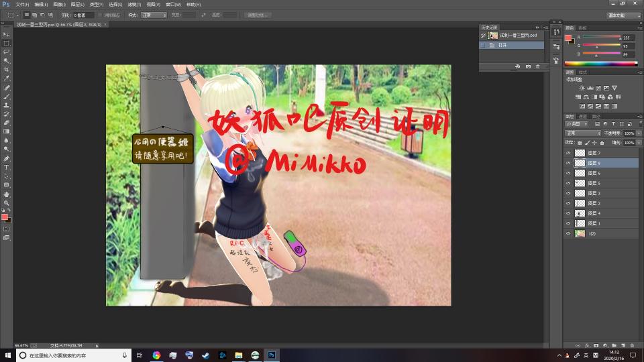Click create new snapshot camera icon in History
Viewport: 644px width, 362px height.
[x=528, y=66]
